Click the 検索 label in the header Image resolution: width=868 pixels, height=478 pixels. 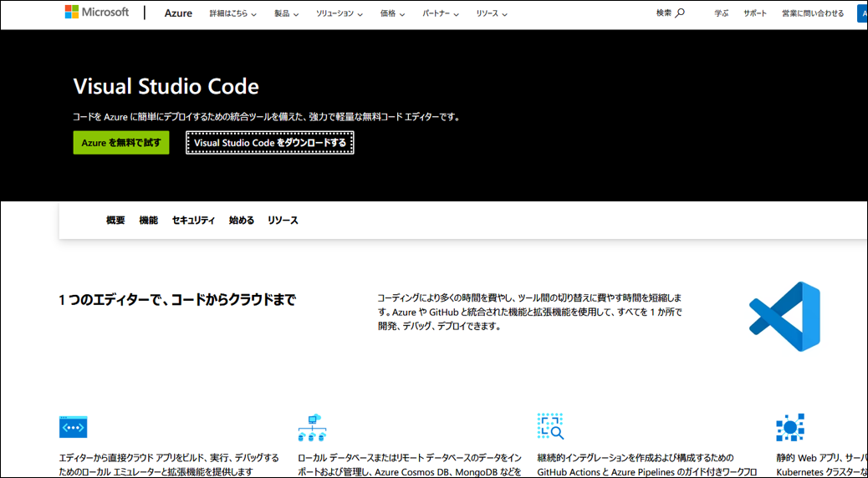(664, 13)
